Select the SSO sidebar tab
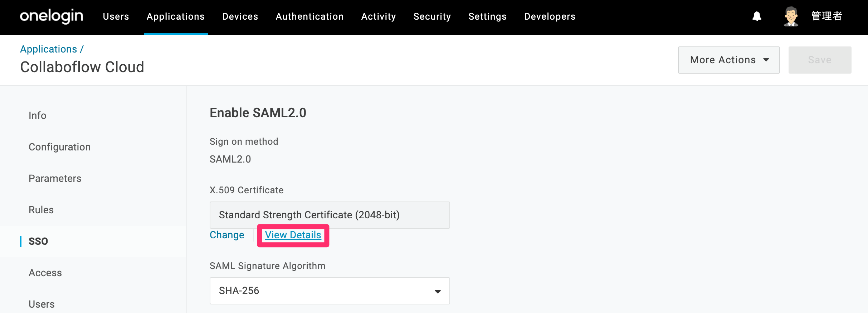868x313 pixels. pos(38,241)
